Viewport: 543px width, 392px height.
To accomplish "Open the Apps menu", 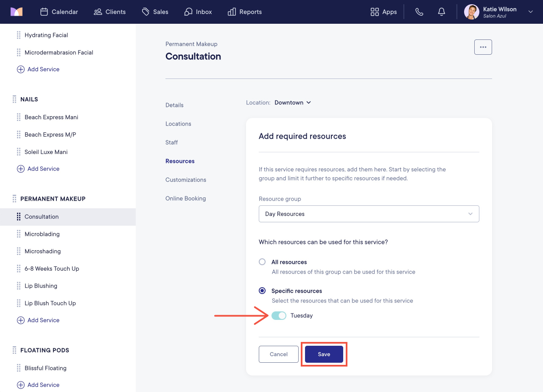I will tap(383, 12).
